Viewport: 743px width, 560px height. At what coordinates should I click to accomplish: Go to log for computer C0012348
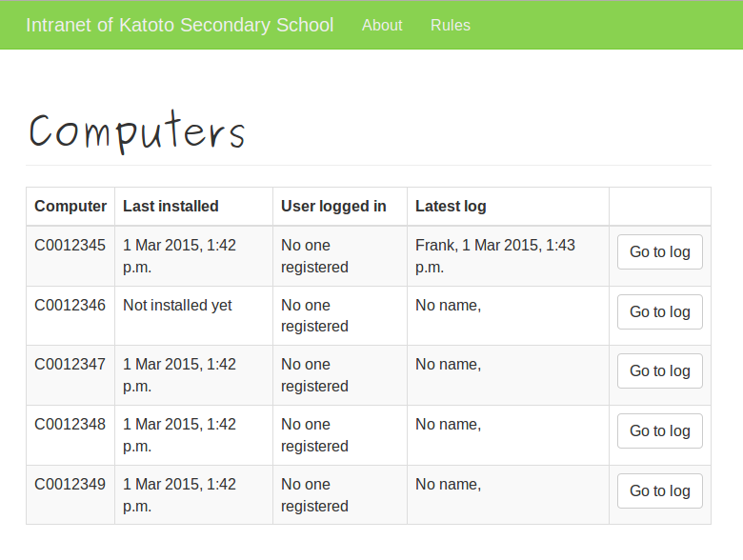click(659, 430)
